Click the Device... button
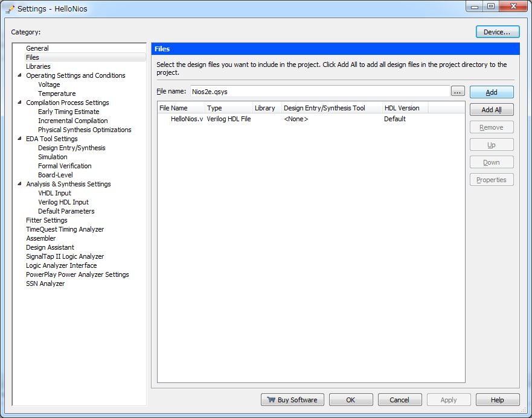The image size is (532, 418). (x=498, y=32)
